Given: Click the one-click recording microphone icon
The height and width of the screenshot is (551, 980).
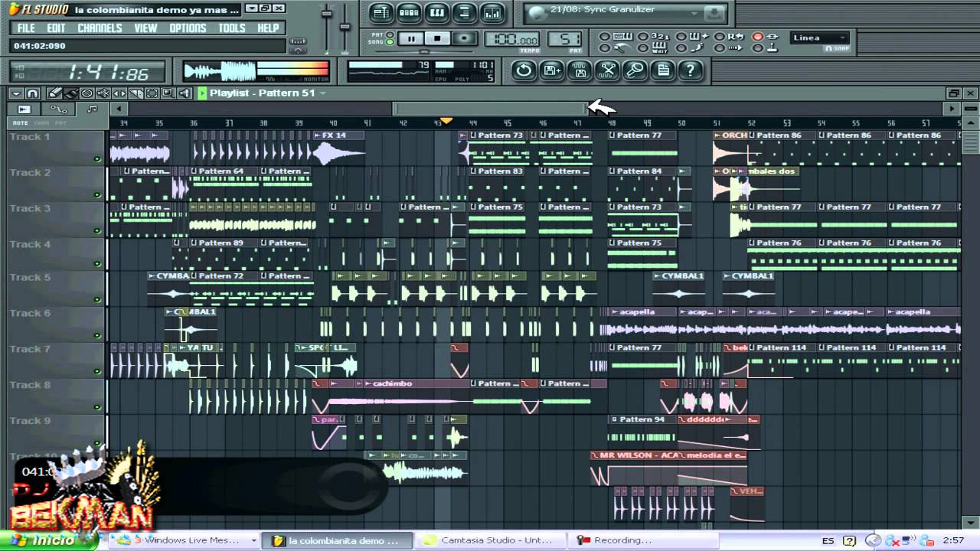Looking at the screenshot, I should [x=635, y=71].
